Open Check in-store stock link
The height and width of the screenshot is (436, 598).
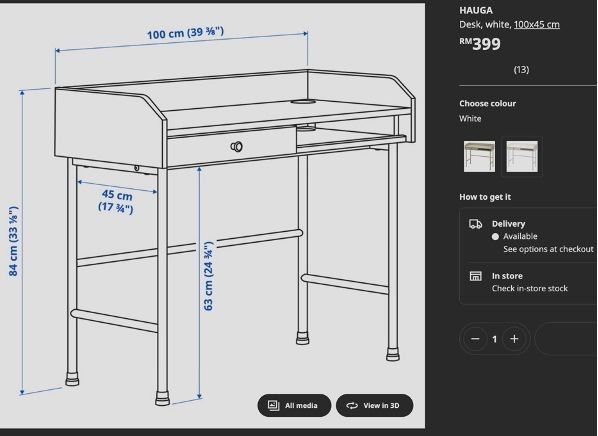point(530,288)
